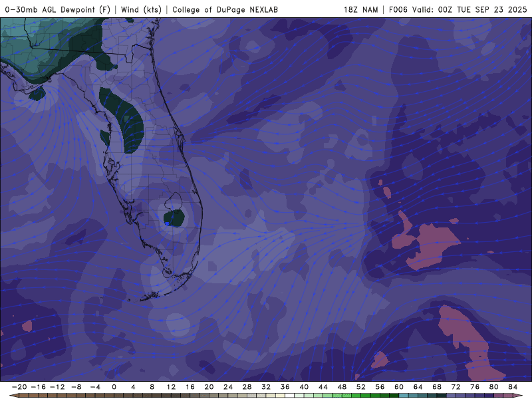Click the '76' color bar label
The height and width of the screenshot is (399, 532).
475,387
